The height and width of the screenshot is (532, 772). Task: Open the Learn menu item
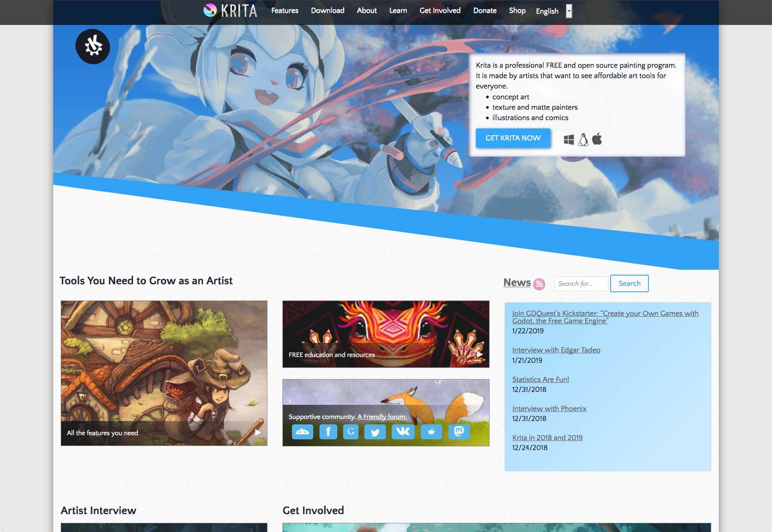pos(398,10)
